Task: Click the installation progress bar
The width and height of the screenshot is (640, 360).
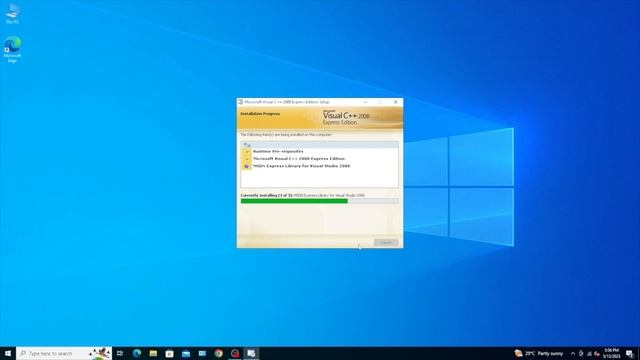Action: tap(320, 201)
